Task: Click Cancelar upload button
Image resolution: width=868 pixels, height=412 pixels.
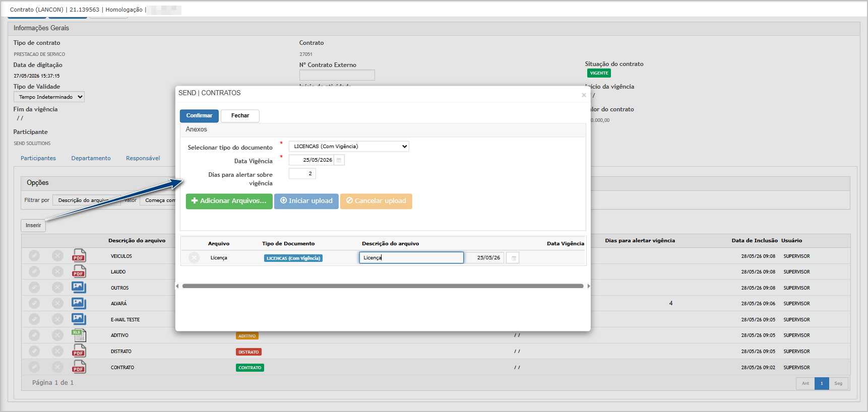Action: tap(376, 201)
